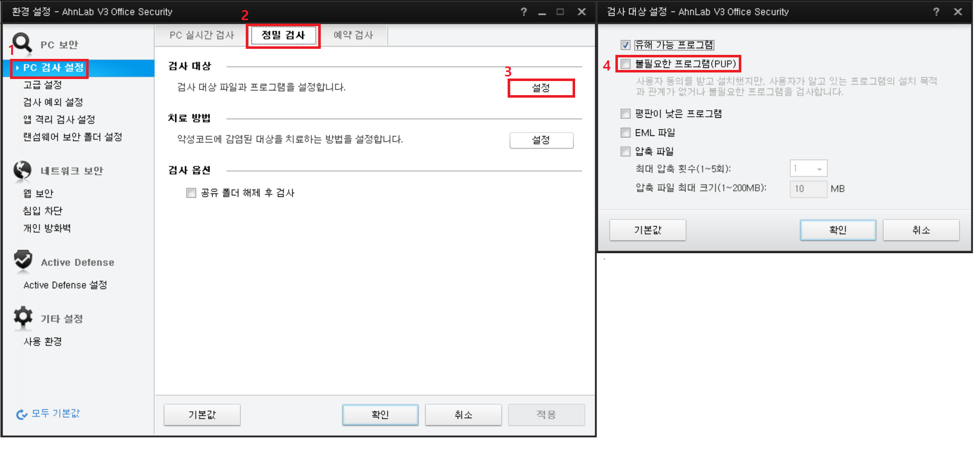Enable the 불필요한 프로그램(PUP) checkbox
This screenshot has width=980, height=456.
pos(625,64)
